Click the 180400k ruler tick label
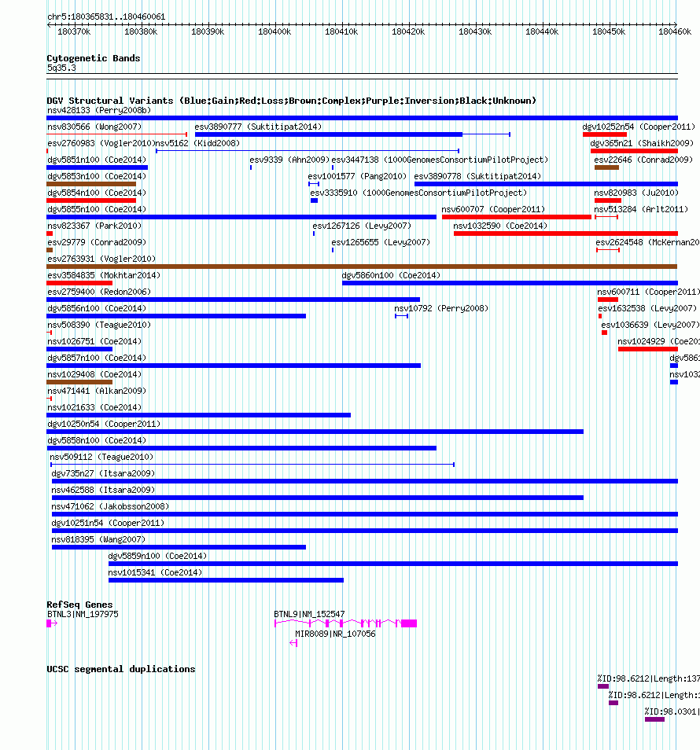Image resolution: width=700 pixels, height=750 pixels. tap(274, 31)
